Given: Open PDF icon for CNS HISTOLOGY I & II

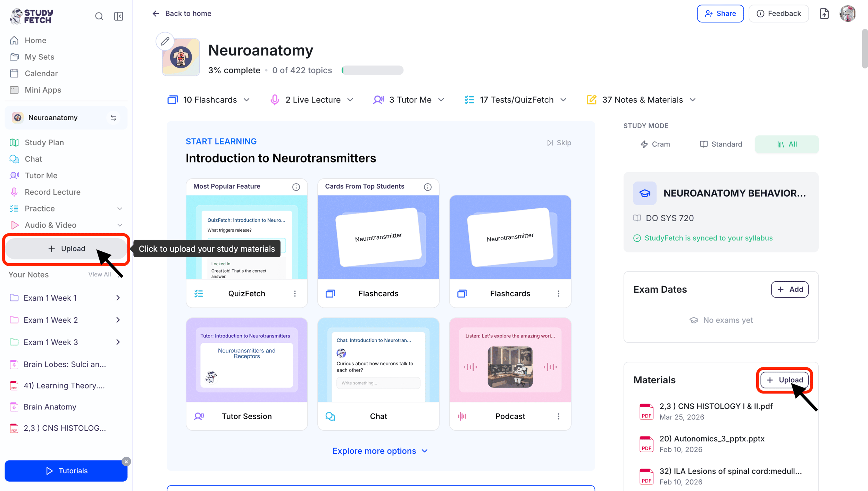Looking at the screenshot, I should [x=646, y=411].
